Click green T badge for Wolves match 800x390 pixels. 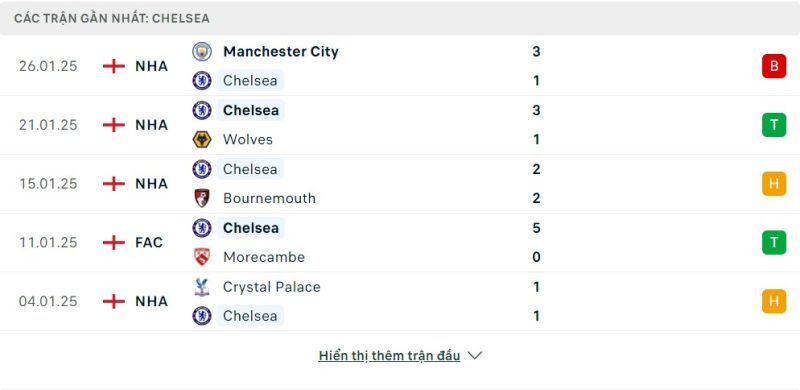(x=774, y=125)
